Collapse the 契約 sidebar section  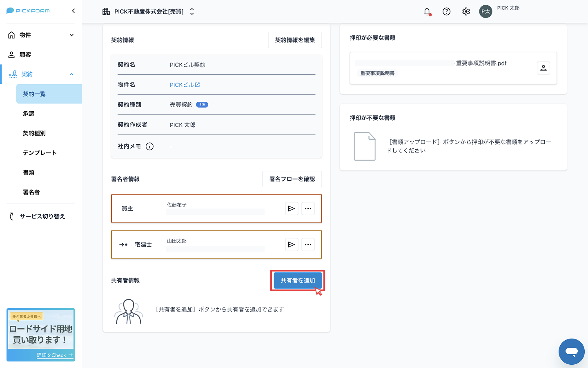coord(71,74)
